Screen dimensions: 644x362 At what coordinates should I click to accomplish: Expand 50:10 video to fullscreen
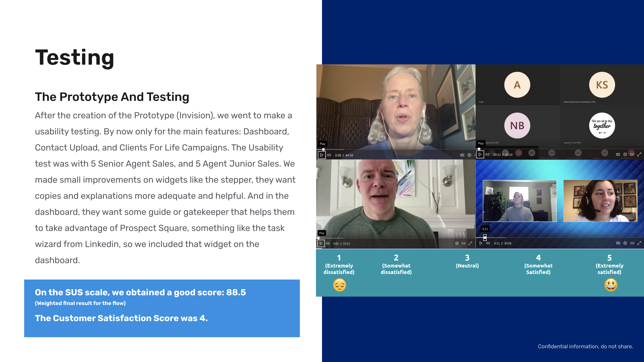pyautogui.click(x=639, y=154)
